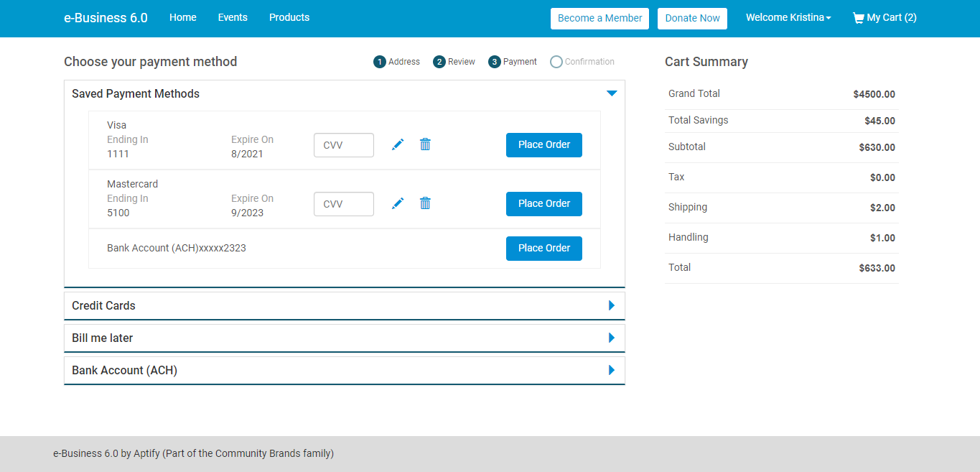Expand the Credit Cards section
Image resolution: width=980 pixels, height=472 pixels.
(x=611, y=305)
